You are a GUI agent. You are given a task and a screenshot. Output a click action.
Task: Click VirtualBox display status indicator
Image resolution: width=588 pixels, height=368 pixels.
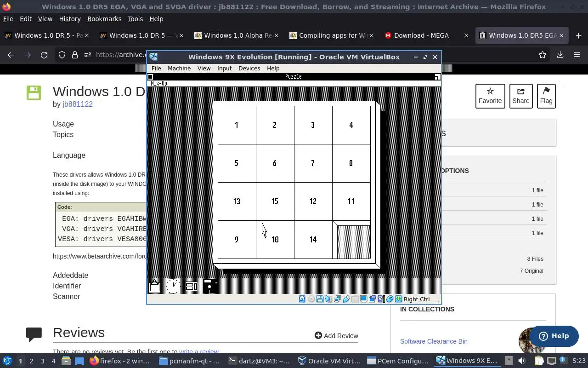(363, 299)
